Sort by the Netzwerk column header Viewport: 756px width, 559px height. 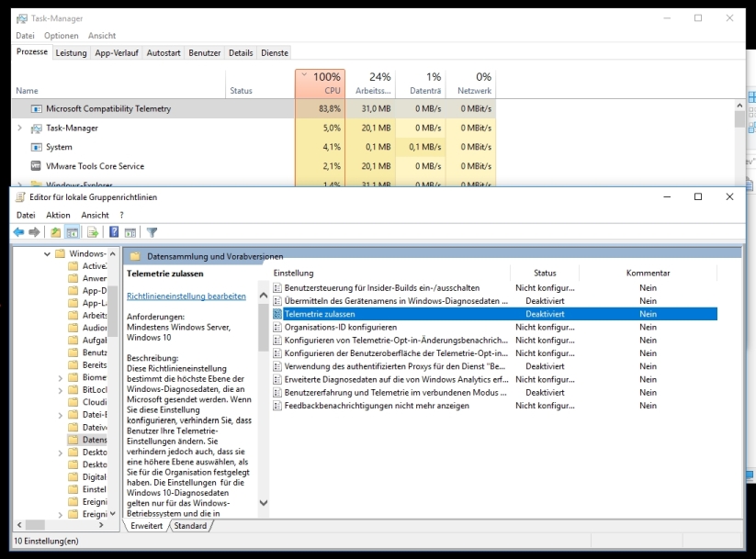coord(470,84)
